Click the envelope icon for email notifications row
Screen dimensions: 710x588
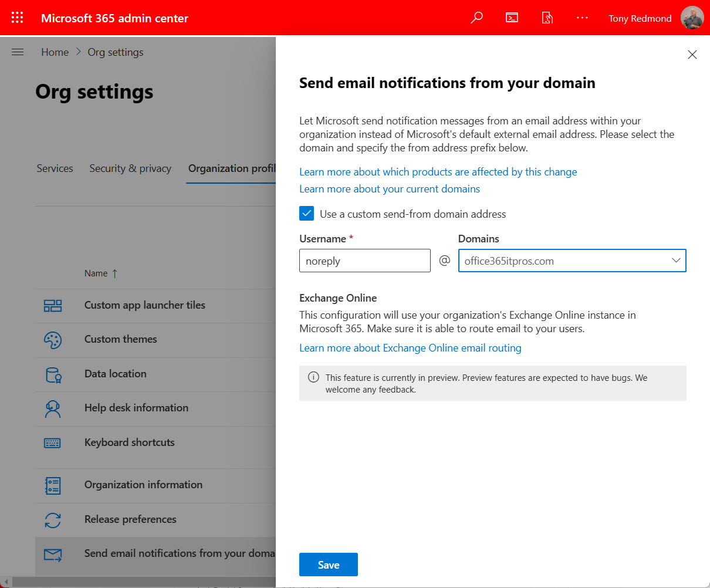click(53, 554)
